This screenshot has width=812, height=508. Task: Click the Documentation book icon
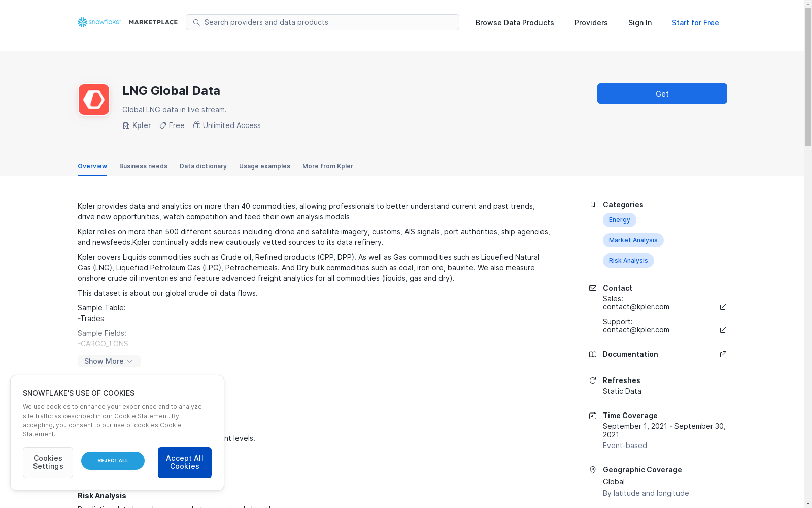[x=592, y=354]
